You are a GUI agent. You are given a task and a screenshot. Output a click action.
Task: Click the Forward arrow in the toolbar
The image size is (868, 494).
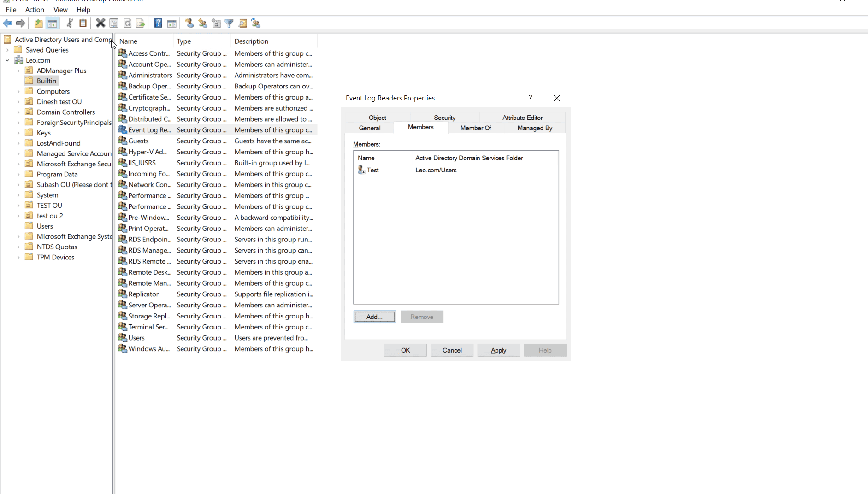[x=21, y=23]
